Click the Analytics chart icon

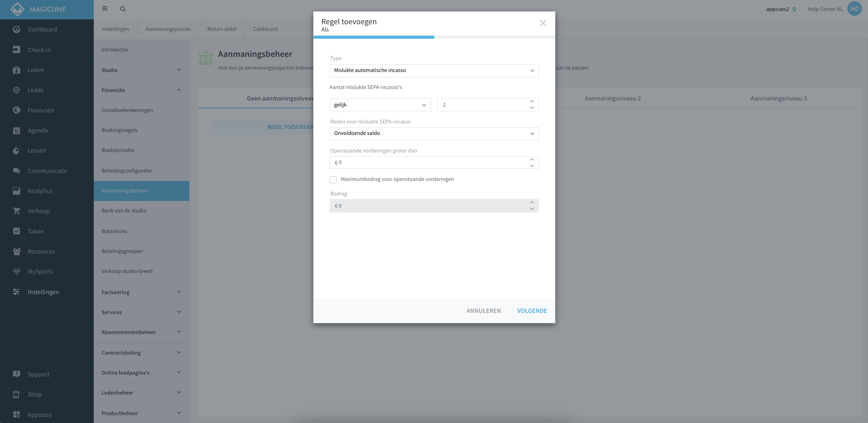[x=17, y=191]
